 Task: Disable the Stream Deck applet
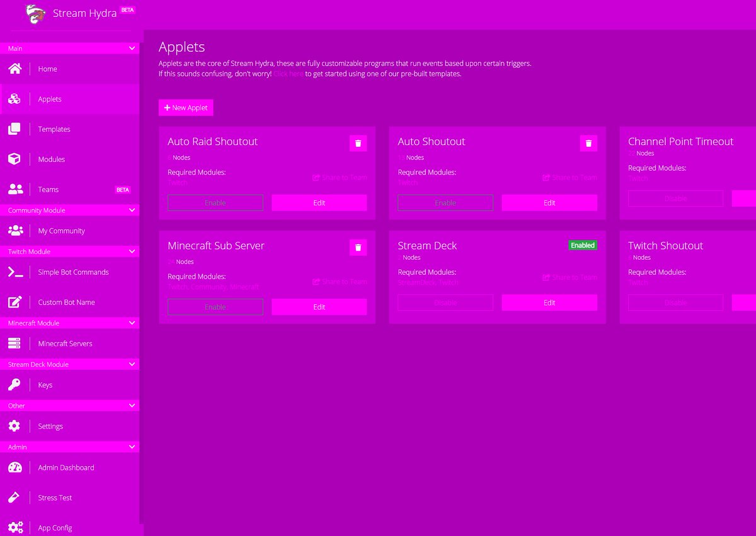click(445, 303)
